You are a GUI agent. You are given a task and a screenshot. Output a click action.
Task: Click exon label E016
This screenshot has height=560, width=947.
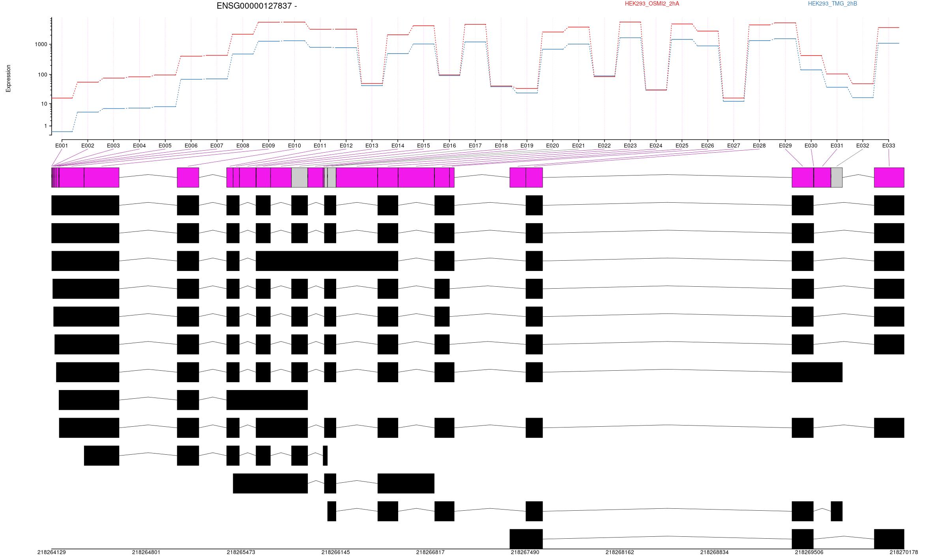coord(449,146)
